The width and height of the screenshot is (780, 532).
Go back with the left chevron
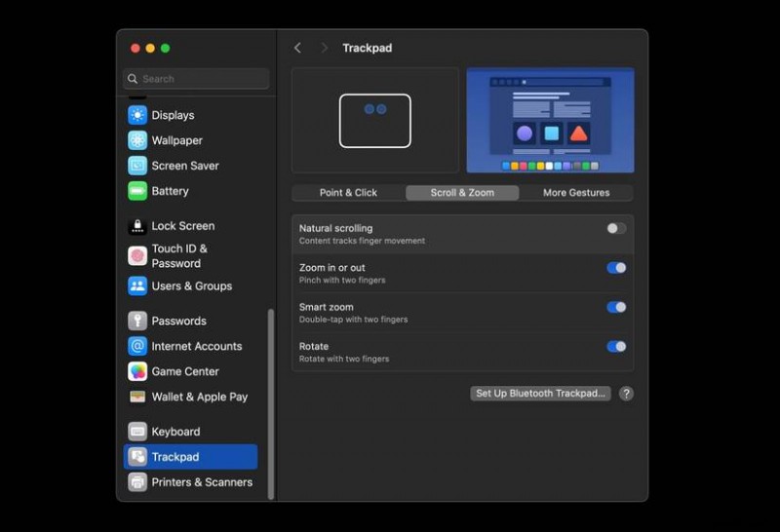tap(297, 48)
